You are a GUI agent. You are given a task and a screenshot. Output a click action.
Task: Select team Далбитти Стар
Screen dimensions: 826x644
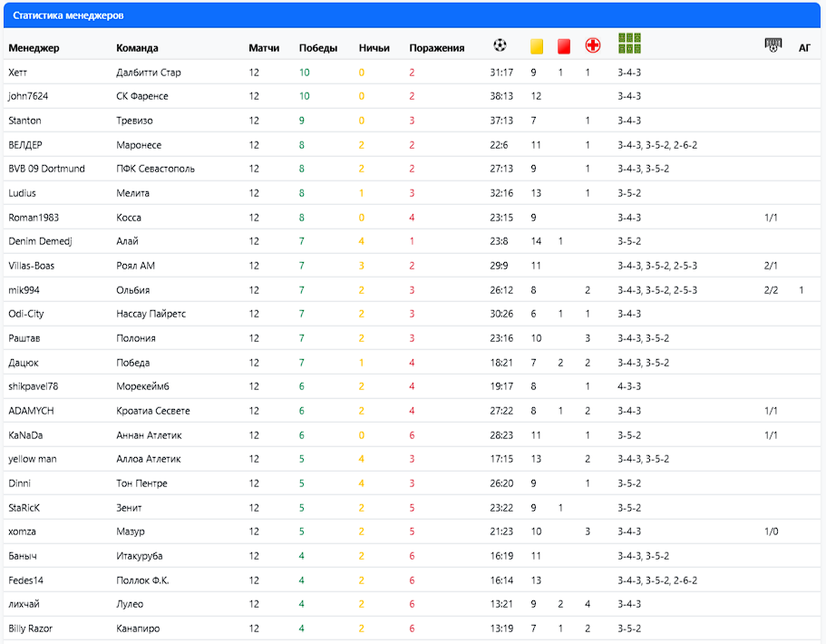coord(149,73)
